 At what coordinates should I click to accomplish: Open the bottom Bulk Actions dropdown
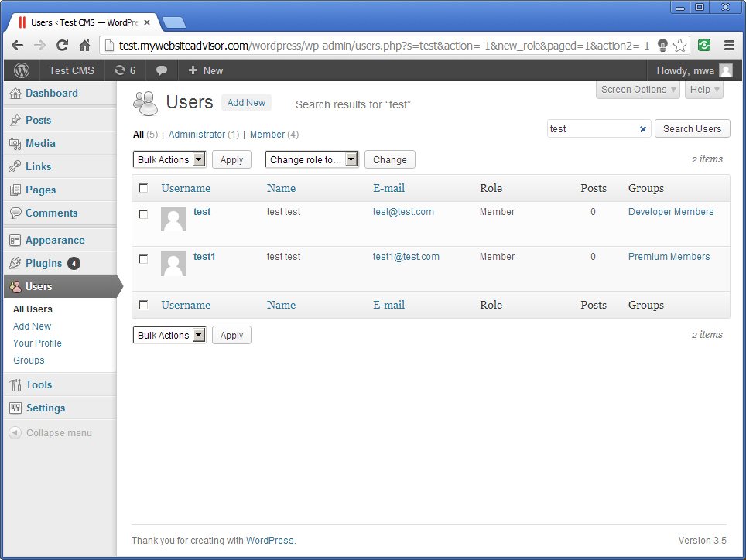click(169, 335)
